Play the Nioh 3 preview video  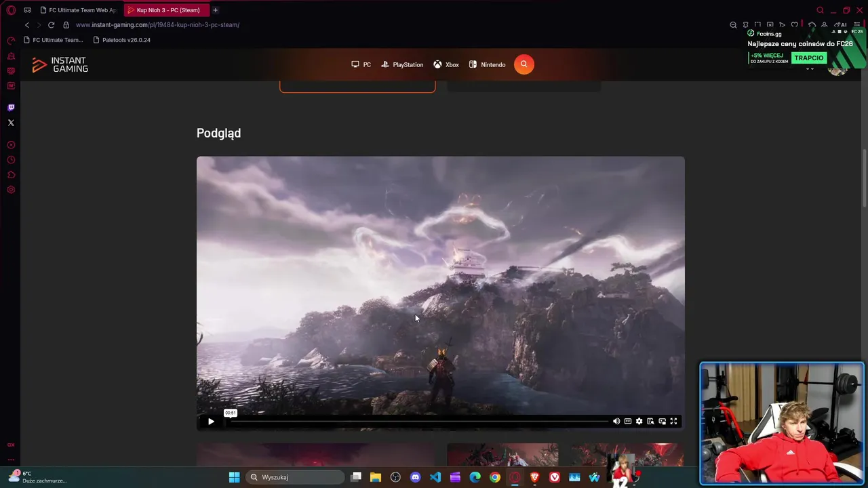(211, 422)
